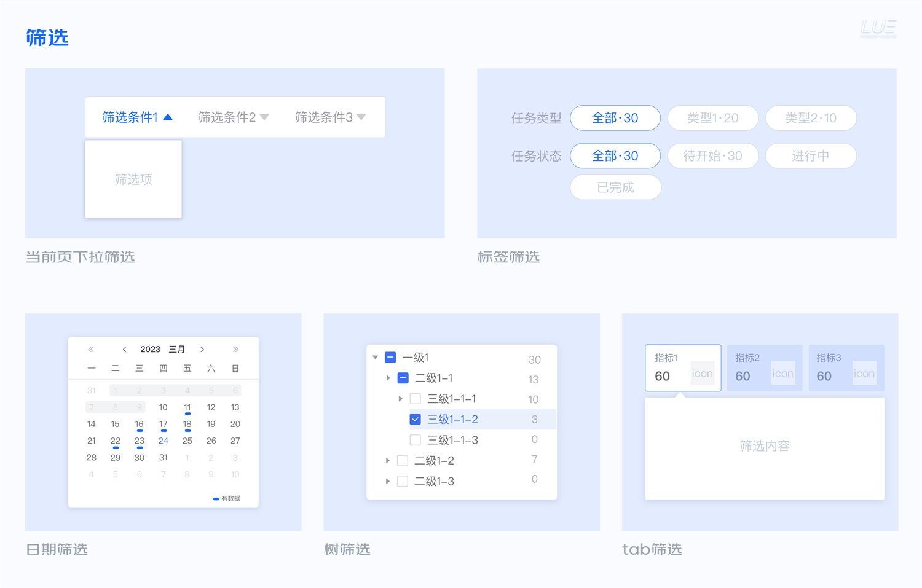
Task: Pick date 23 in the calendar
Action: click(x=140, y=441)
